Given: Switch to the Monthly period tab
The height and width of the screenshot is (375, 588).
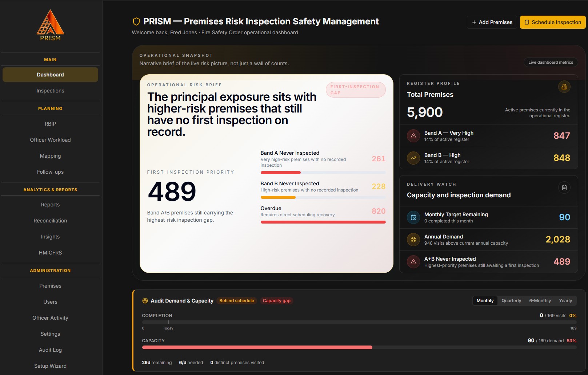Looking at the screenshot, I should [x=485, y=301].
